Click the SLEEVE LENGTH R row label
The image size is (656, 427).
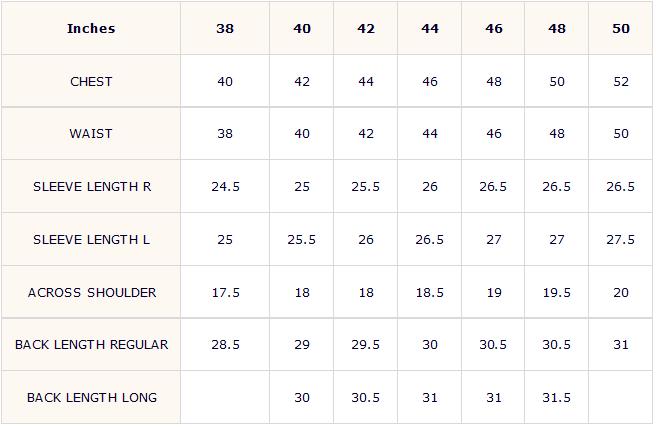tap(91, 186)
